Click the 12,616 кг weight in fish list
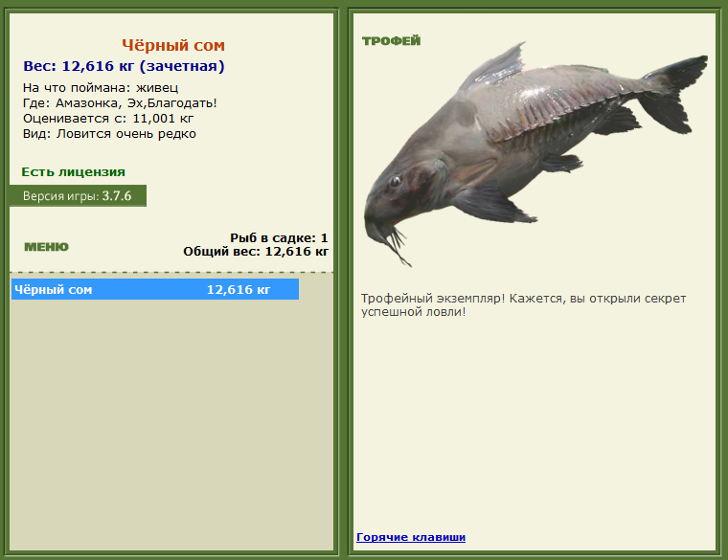 (x=239, y=290)
